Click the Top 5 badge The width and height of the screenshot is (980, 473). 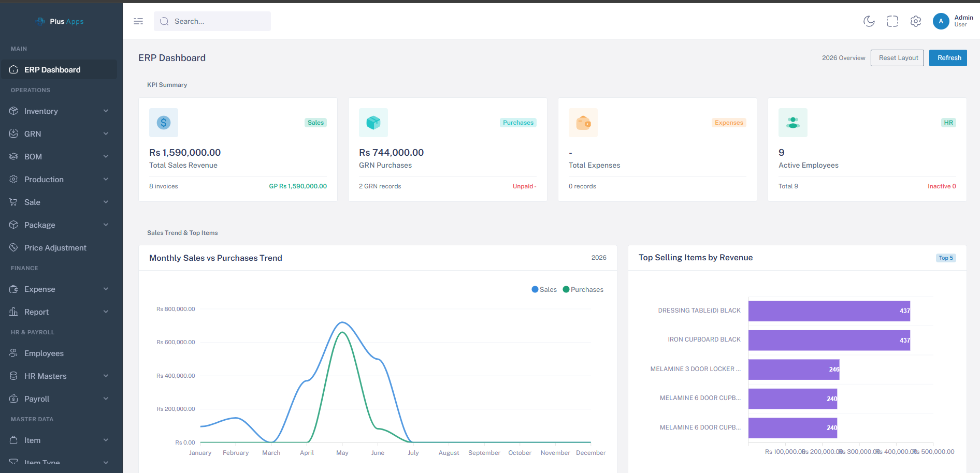point(946,258)
